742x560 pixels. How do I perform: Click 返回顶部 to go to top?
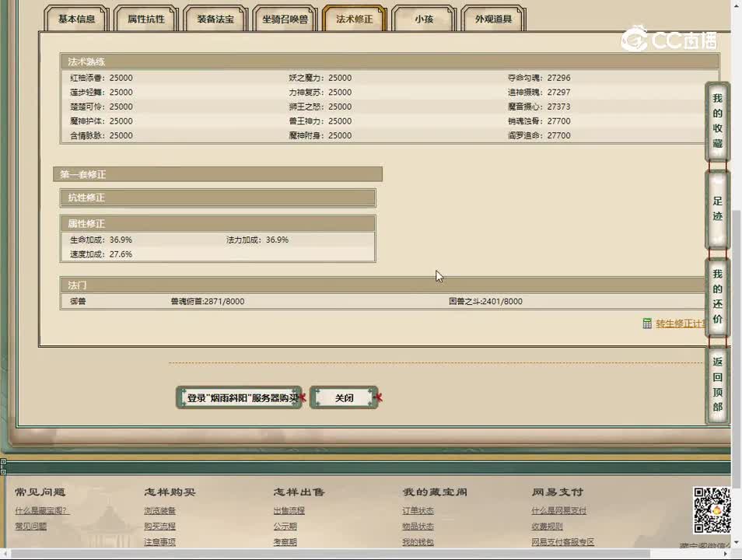(717, 384)
